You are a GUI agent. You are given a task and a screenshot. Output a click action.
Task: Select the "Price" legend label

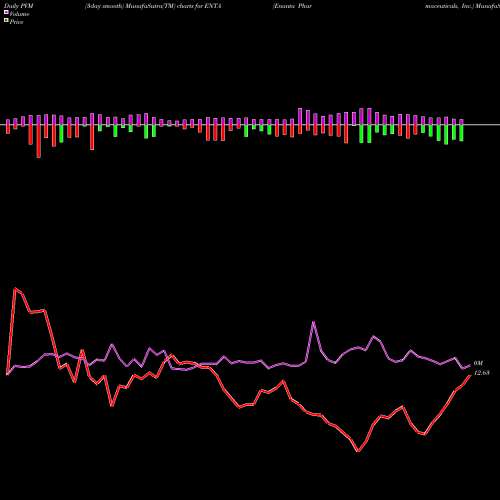(x=16, y=22)
